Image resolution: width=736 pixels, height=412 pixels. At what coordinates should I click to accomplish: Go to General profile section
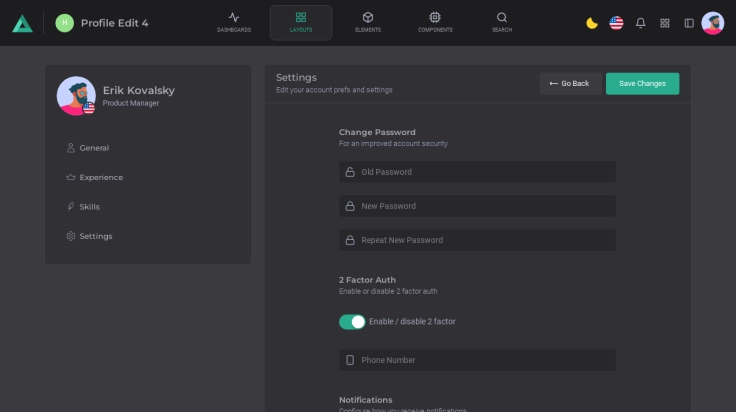coord(94,148)
